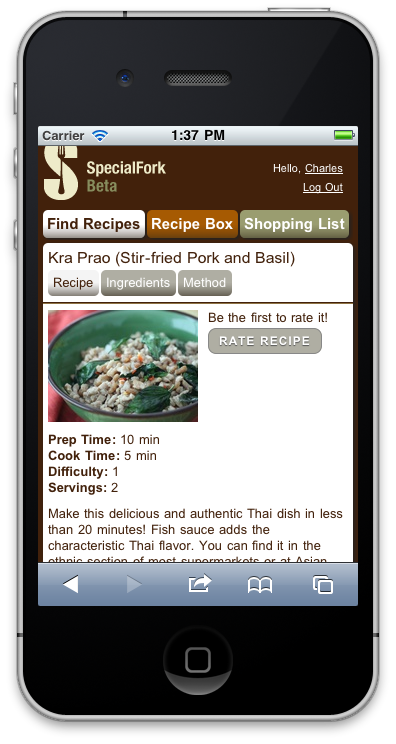Select the Recipe sub-tab
396x744 pixels.
coord(73,283)
